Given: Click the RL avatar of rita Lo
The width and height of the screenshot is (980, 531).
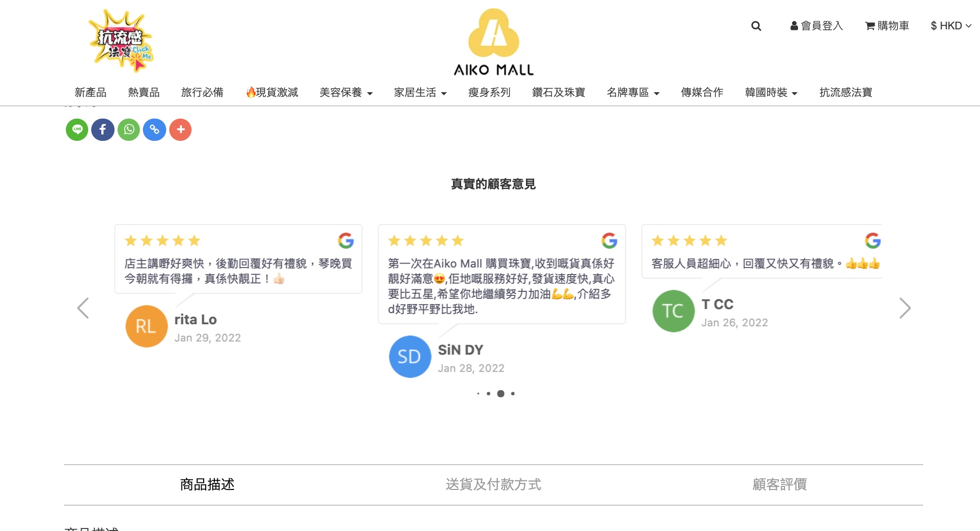Looking at the screenshot, I should [x=146, y=326].
